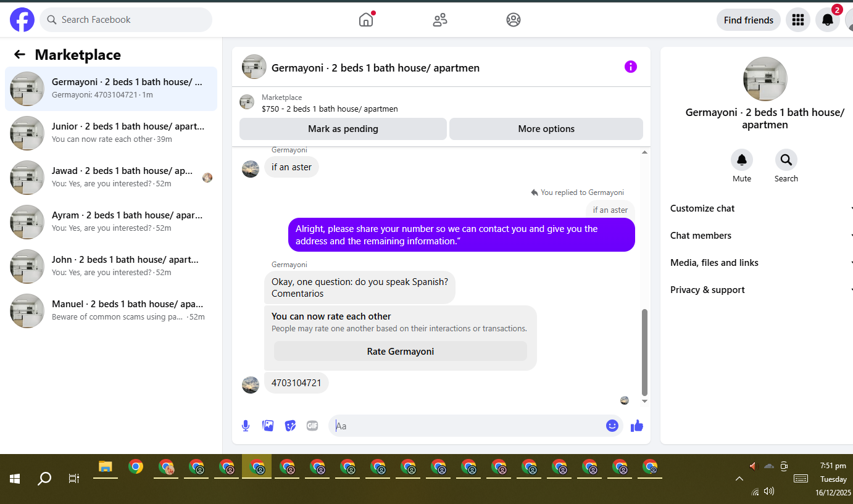Click the chat header title "Germayoni · 2 beds 1 bath"

tap(375, 68)
